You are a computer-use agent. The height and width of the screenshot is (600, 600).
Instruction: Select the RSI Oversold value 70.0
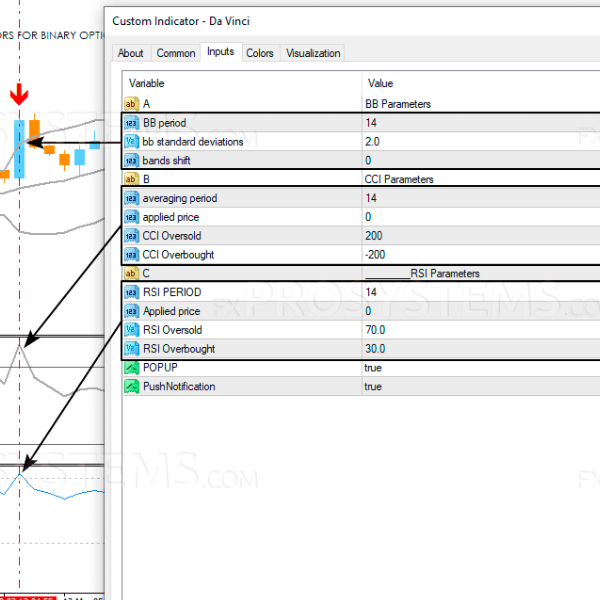[x=375, y=330]
